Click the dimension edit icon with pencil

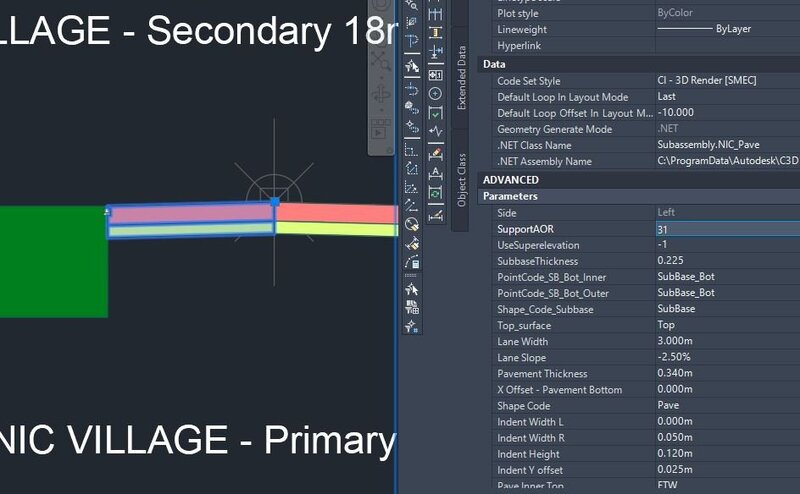point(435,154)
